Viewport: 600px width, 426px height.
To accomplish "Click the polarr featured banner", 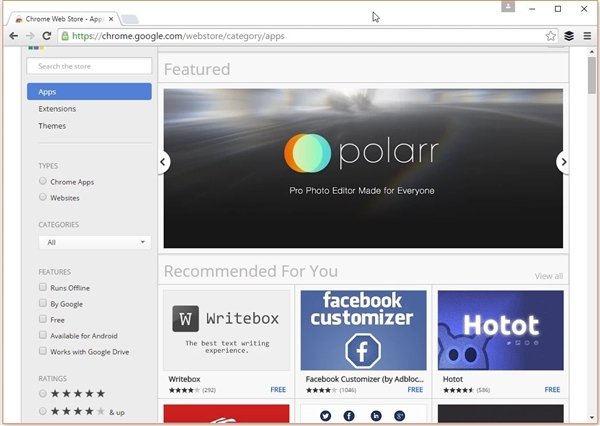I will (x=363, y=168).
